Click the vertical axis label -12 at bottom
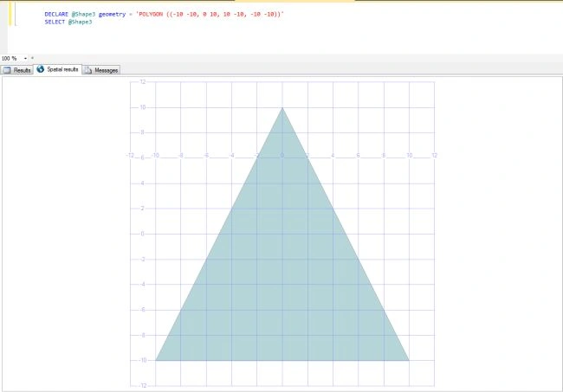Screen dimensions: 563x392 pos(143,386)
